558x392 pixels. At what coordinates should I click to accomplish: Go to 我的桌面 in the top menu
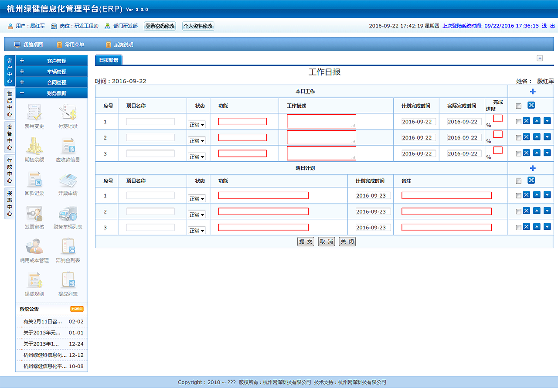pyautogui.click(x=28, y=44)
